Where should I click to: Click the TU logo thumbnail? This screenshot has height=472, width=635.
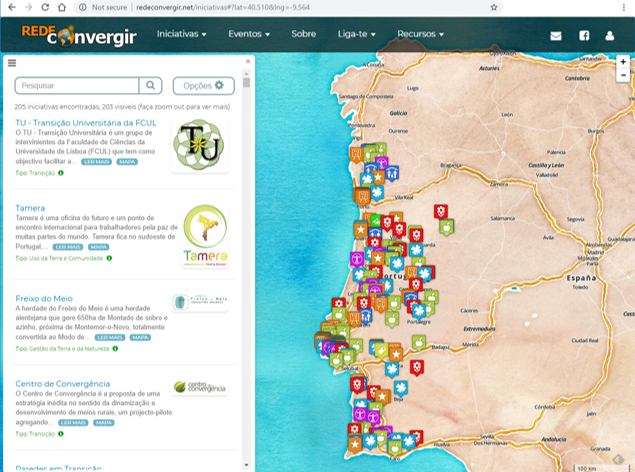tap(199, 145)
